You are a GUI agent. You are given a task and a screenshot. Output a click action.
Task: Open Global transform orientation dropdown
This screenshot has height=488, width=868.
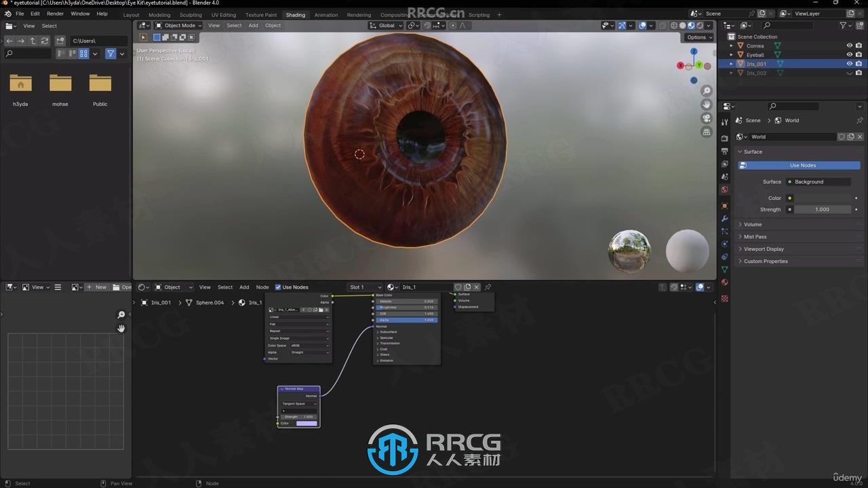tap(386, 26)
